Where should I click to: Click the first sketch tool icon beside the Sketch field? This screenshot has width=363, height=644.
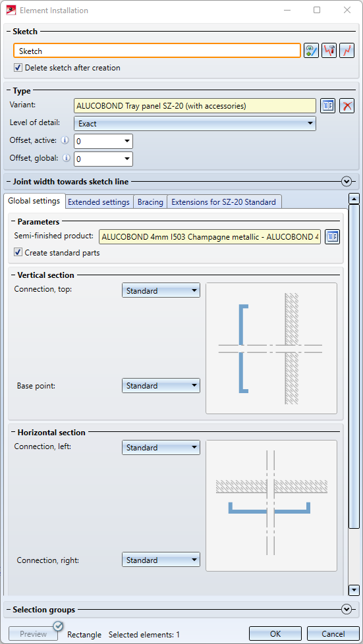click(x=311, y=51)
